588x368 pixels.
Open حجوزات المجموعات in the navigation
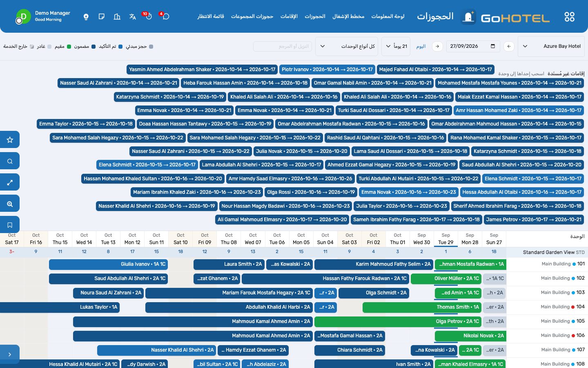pyautogui.click(x=252, y=16)
